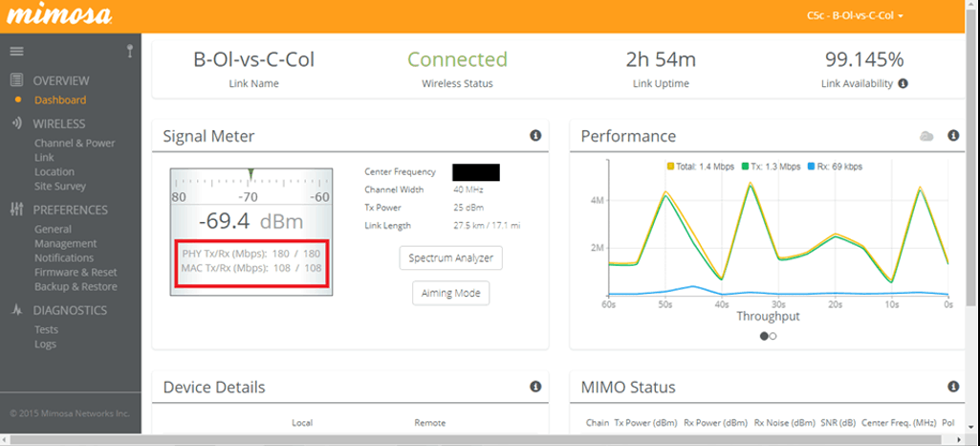Click the cloud icon in Performance panel
Screen dimensions: 980x446
click(x=926, y=136)
